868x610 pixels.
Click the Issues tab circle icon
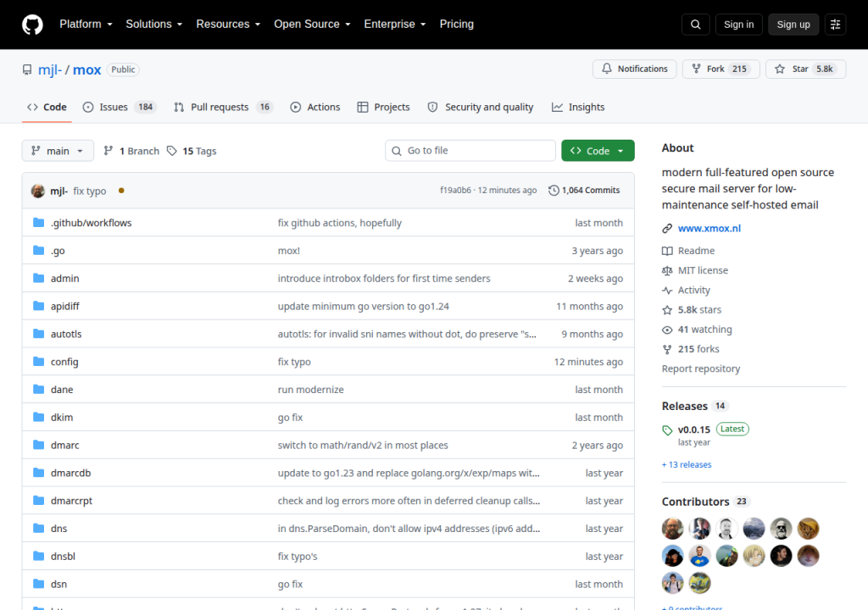88,108
